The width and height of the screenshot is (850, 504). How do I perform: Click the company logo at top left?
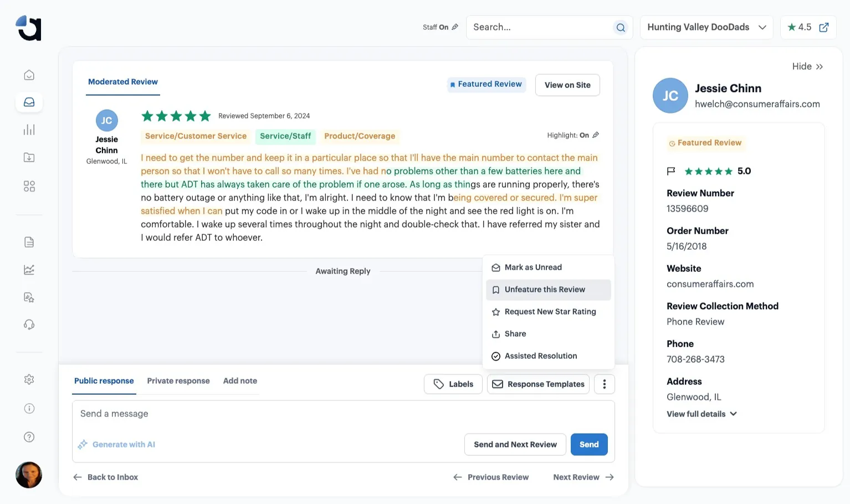click(29, 28)
